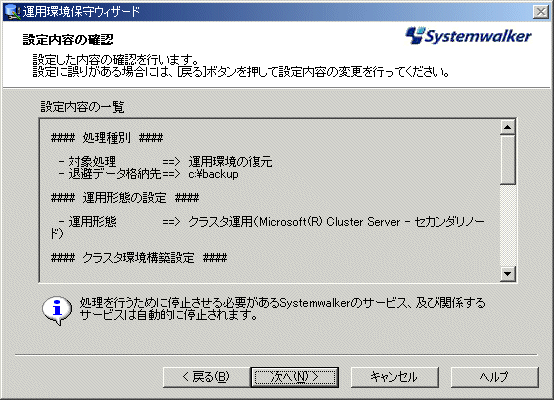Cancel the wizard with キャンセル button
This screenshot has height=400, width=554.
[x=395, y=377]
